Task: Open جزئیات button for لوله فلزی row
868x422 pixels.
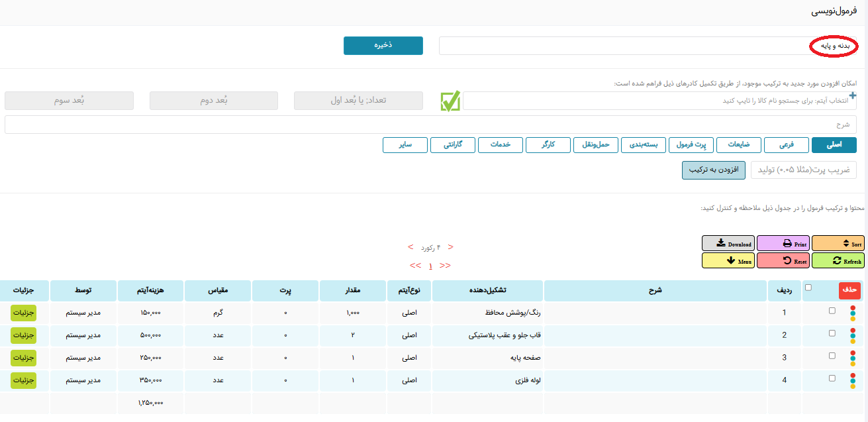Action: pyautogui.click(x=23, y=380)
